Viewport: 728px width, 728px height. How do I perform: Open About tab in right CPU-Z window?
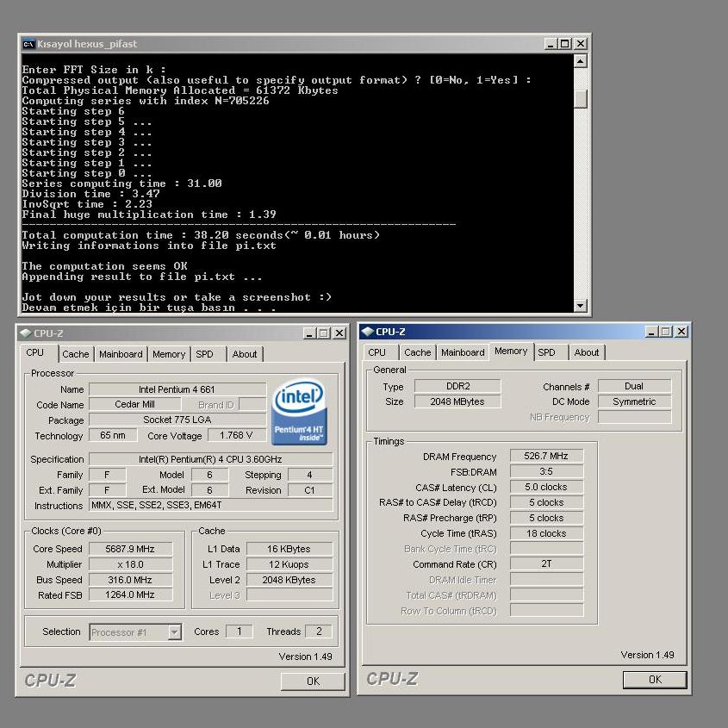point(587,352)
